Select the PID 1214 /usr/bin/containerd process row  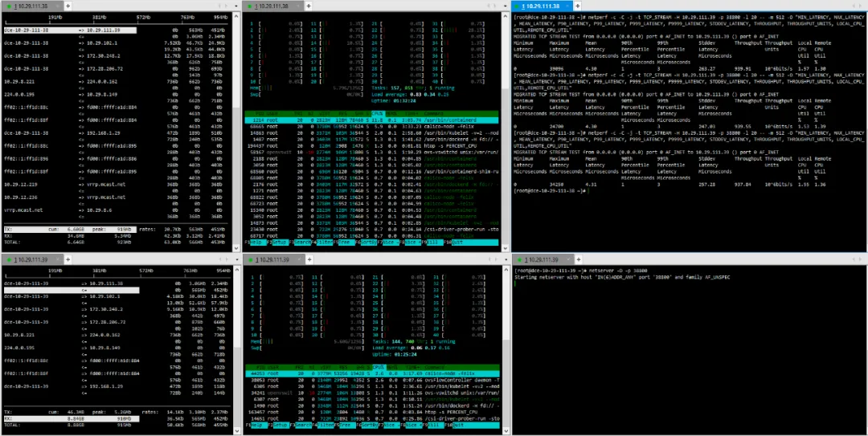372,120
